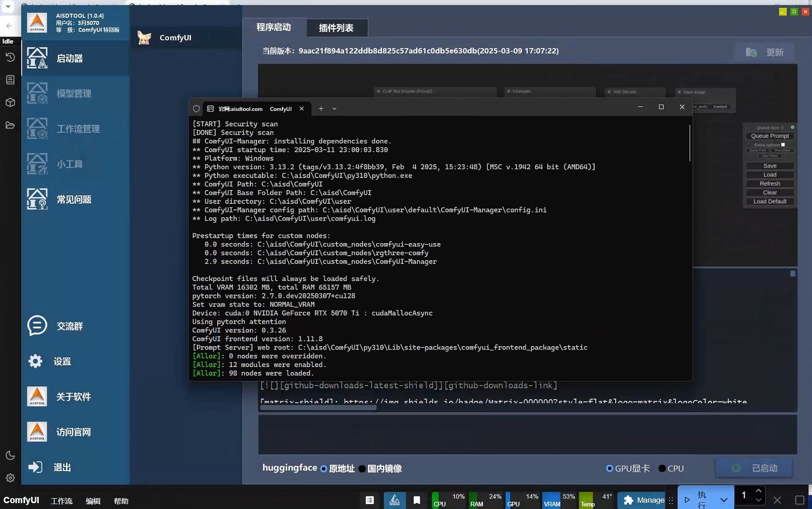Image resolution: width=812 pixels, height=509 pixels.
Task: Open the model library cube icon
Action: (10, 103)
